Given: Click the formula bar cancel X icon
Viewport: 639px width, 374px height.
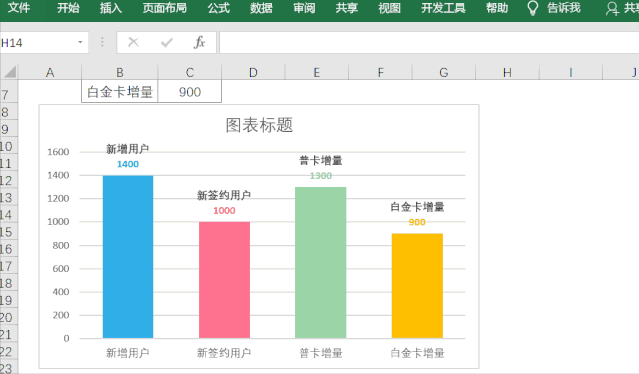Looking at the screenshot, I should click(x=134, y=42).
